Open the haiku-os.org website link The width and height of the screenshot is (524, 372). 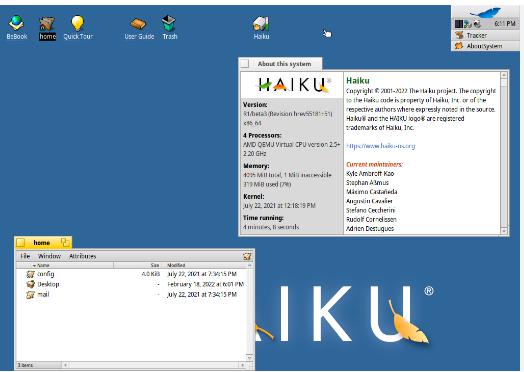381,146
